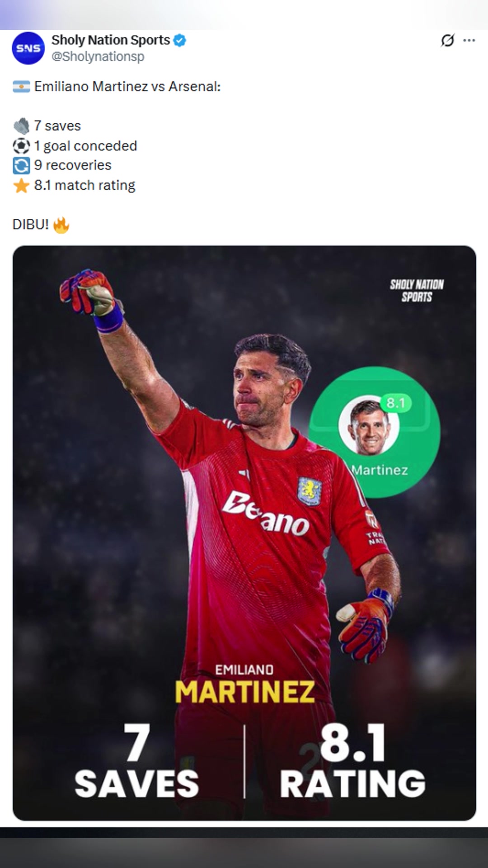Click the glove emoji beside 7 saves
The height and width of the screenshot is (868, 488).
click(x=21, y=126)
